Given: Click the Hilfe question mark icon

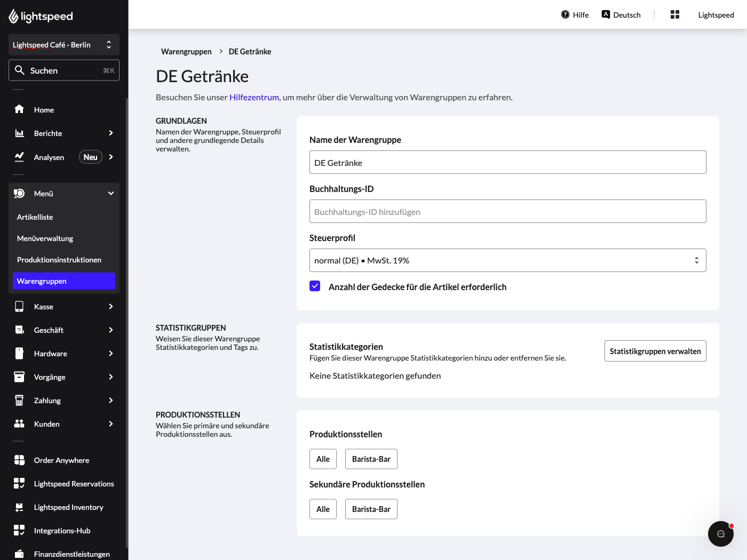Looking at the screenshot, I should [x=565, y=14].
